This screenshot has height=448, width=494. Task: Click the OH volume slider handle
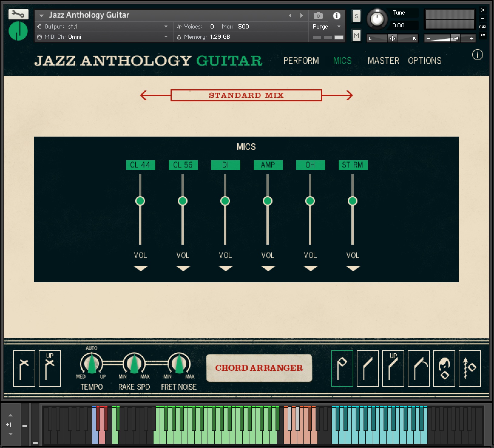click(310, 201)
